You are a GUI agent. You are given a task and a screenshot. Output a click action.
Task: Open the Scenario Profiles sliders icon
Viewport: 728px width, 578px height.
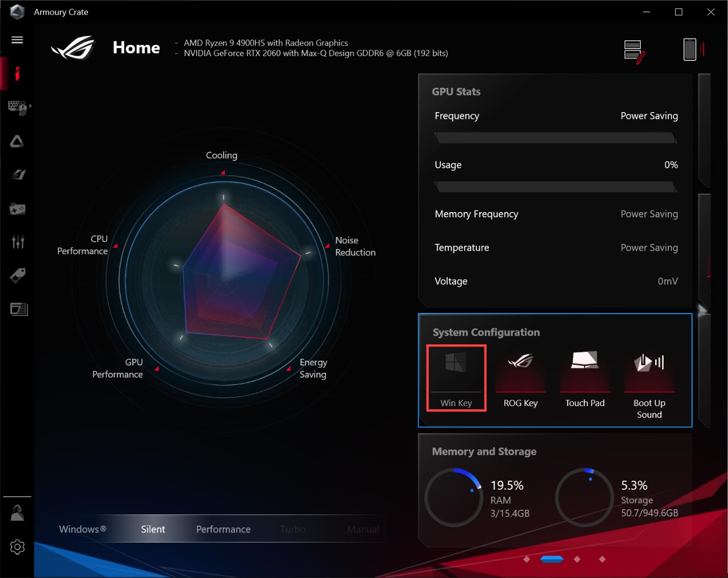[18, 242]
